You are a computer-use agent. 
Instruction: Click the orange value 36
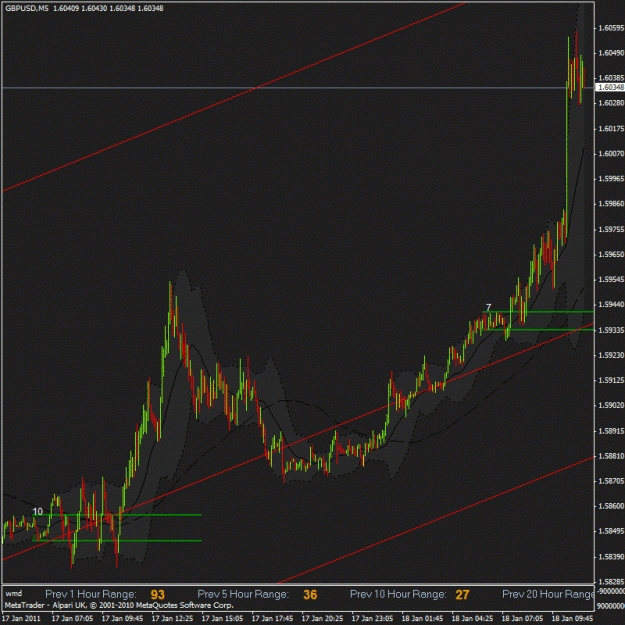click(310, 595)
